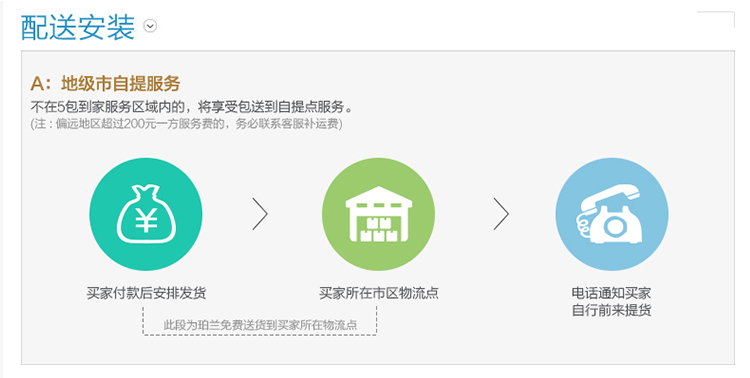Click the gray remote area fee note
750x378 pixels.
[x=187, y=124]
